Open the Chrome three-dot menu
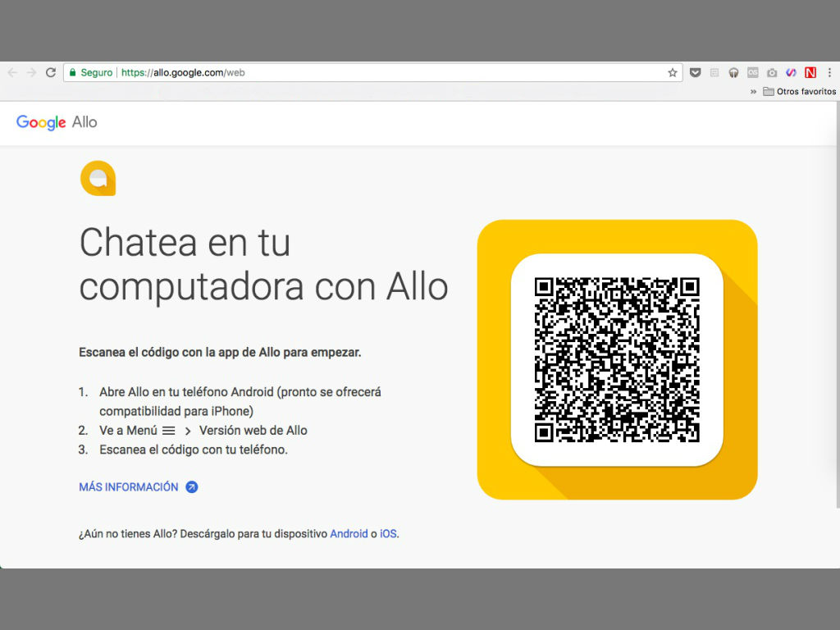 [829, 72]
